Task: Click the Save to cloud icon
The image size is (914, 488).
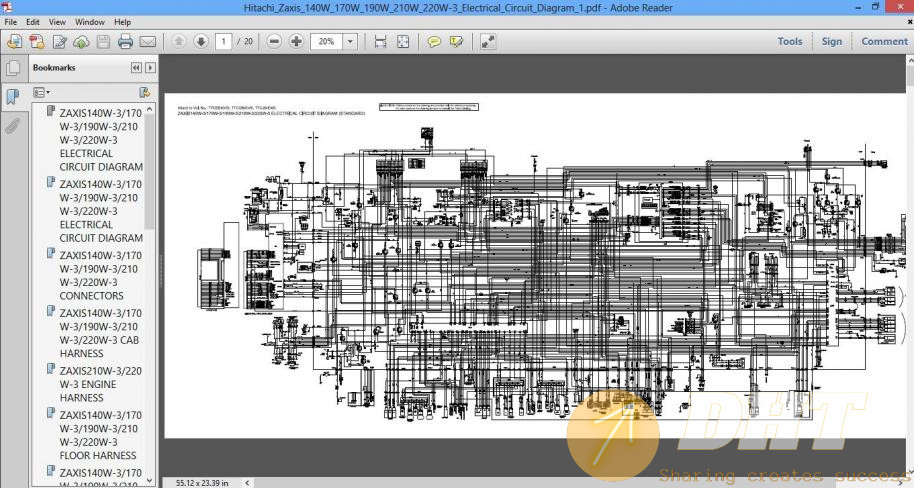Action: pos(81,41)
